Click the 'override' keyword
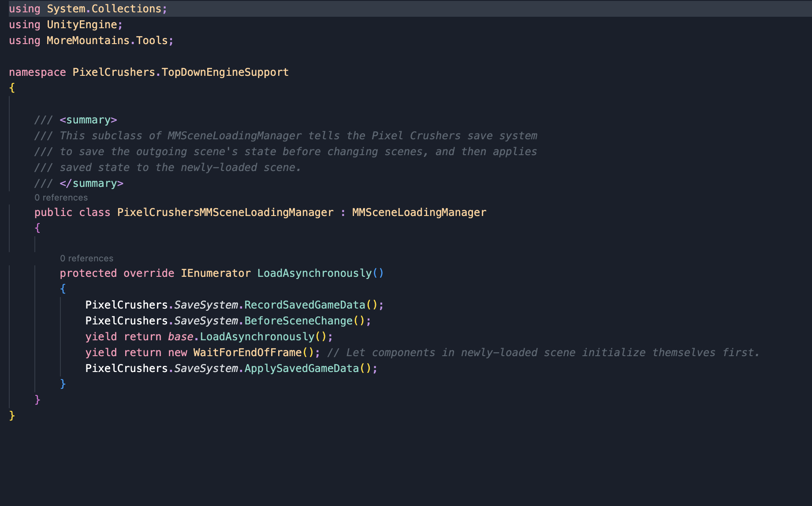The width and height of the screenshot is (812, 506). click(149, 273)
